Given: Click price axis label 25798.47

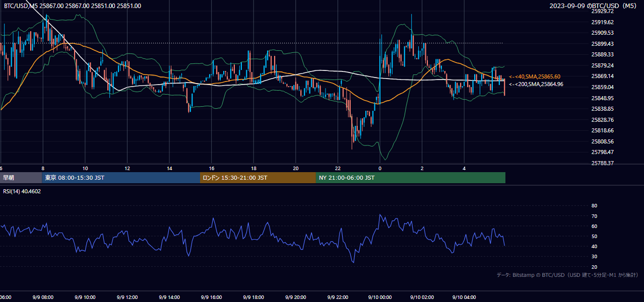Looking at the screenshot, I should (x=602, y=152).
